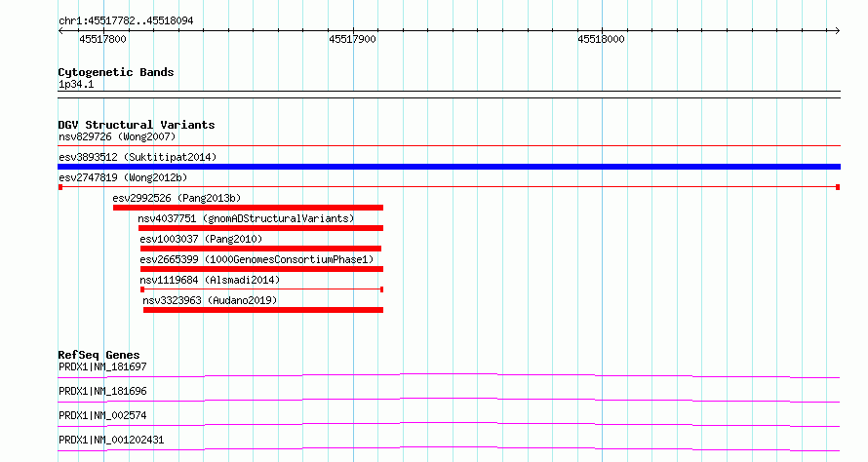Click the chr1:45517782..45518094 coordinate label
This screenshot has width=868, height=462.
click(126, 20)
